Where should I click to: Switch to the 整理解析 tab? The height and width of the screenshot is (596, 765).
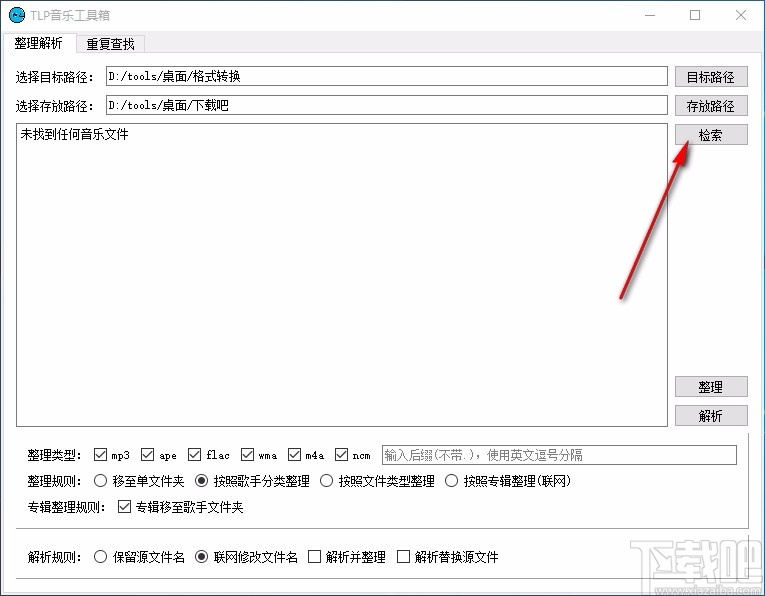point(38,43)
